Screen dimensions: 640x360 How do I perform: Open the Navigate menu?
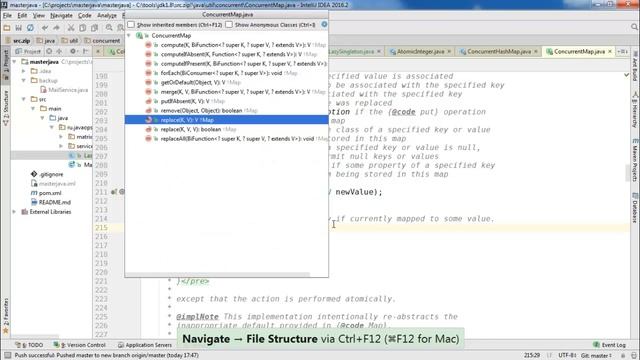(61, 16)
